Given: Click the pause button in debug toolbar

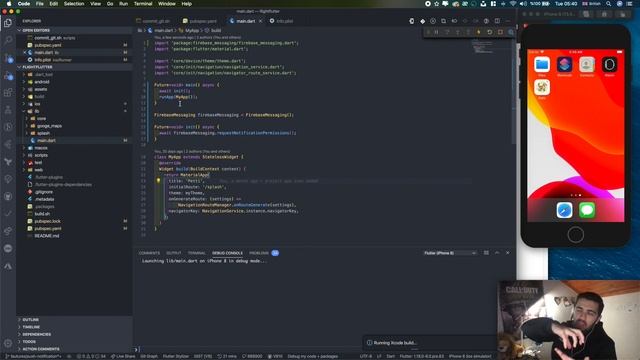Looking at the screenshot, I should pos(436,32).
